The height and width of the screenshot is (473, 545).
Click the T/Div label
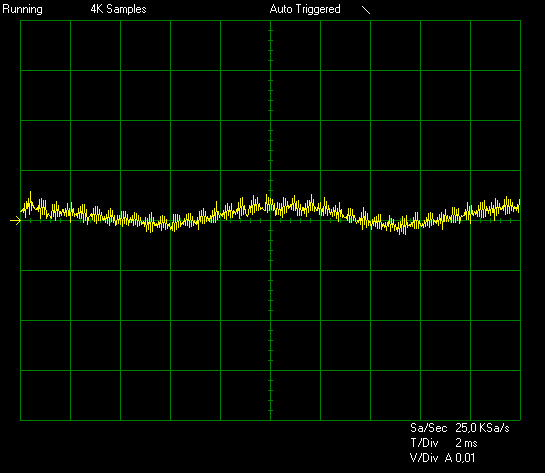click(424, 443)
